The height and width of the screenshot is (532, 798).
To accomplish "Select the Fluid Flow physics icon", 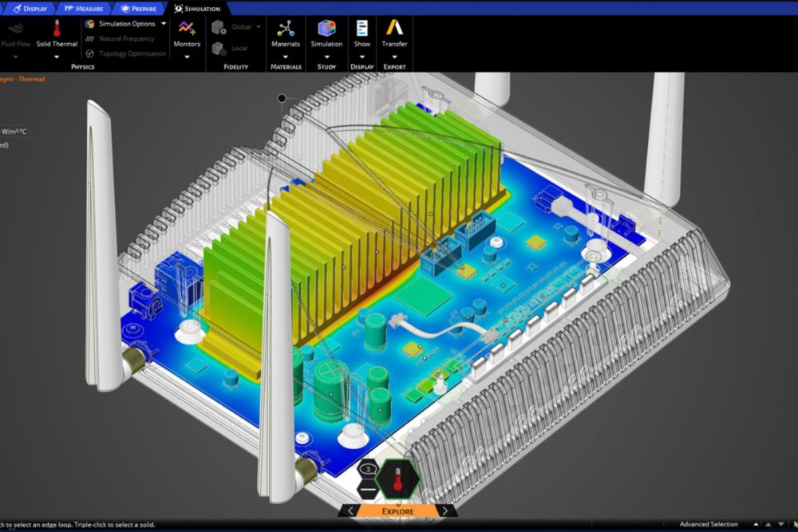I will pyautogui.click(x=14, y=29).
